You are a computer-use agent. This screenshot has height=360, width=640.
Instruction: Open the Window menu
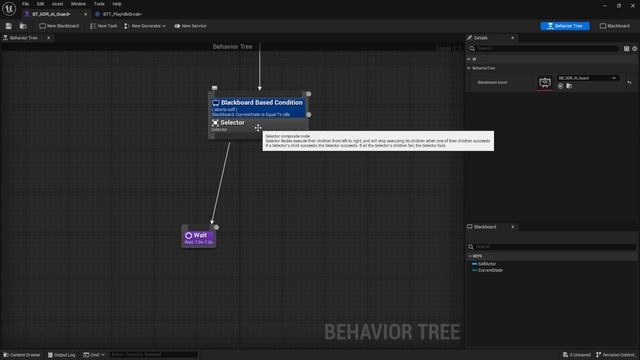(x=78, y=4)
